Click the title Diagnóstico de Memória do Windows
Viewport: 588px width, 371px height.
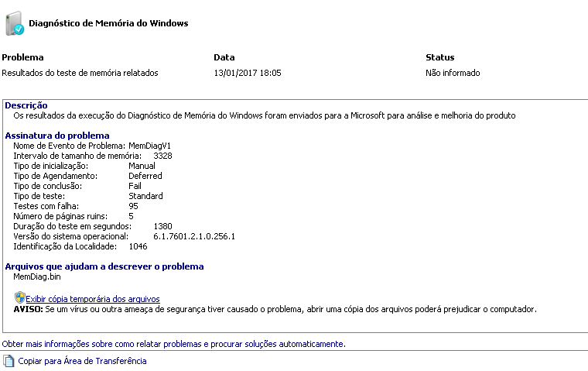(x=108, y=23)
